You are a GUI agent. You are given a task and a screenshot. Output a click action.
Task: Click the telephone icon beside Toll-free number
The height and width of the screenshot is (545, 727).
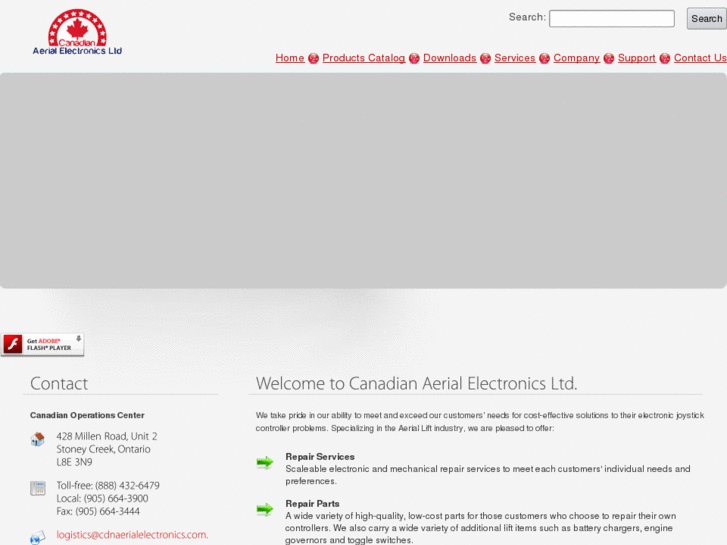38,488
